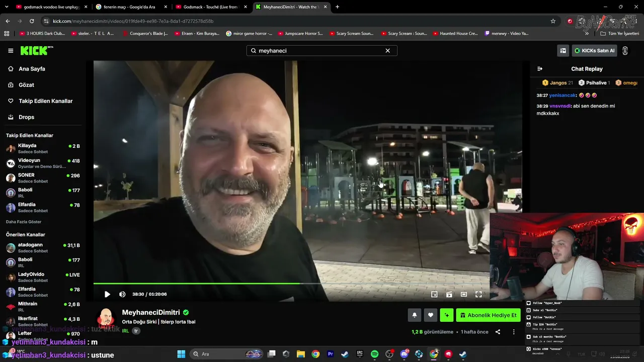644x362 pixels.
Task: Open Premiere Pro from taskbar
Action: click(331, 354)
